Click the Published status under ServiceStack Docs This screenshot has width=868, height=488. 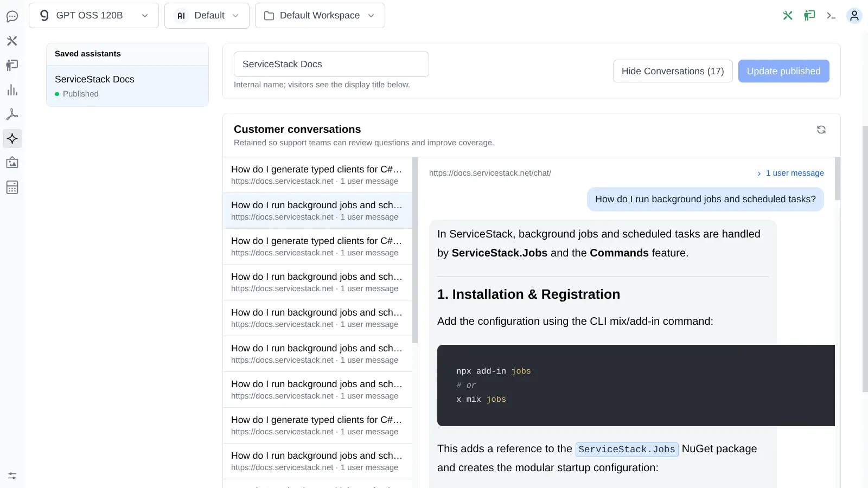click(x=76, y=94)
